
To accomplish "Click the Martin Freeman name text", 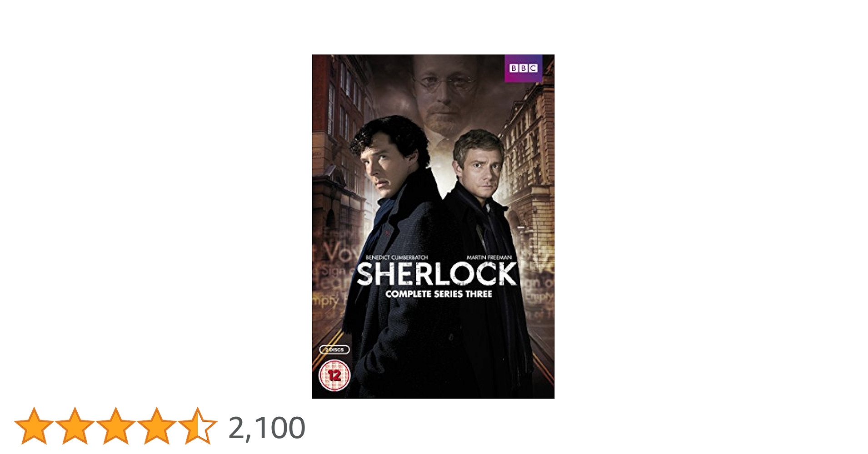I will (489, 257).
